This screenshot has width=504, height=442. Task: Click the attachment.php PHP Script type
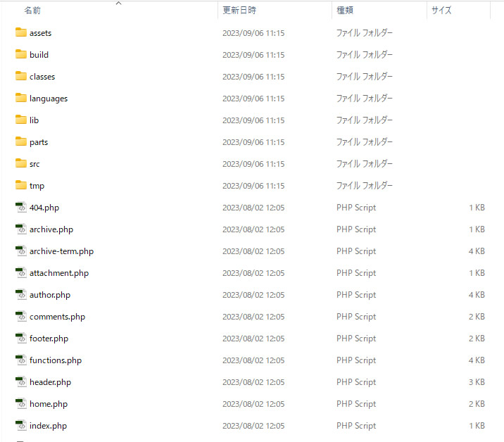click(x=356, y=273)
